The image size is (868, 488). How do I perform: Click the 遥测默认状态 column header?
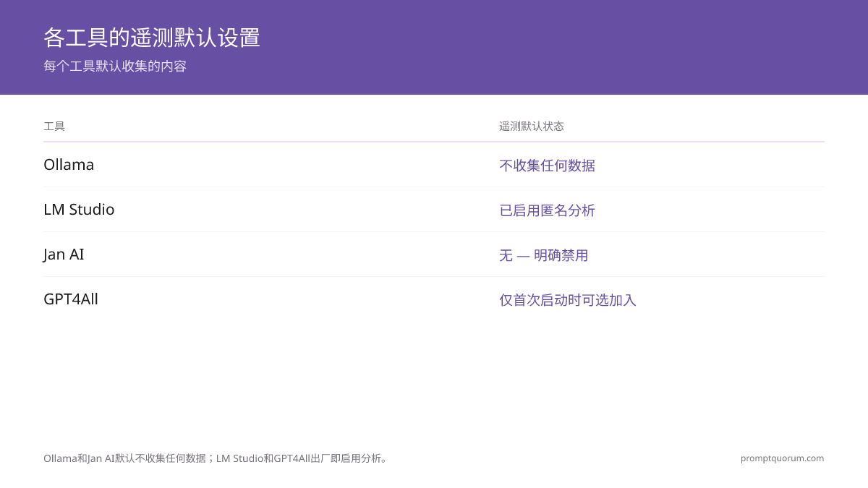(x=532, y=127)
